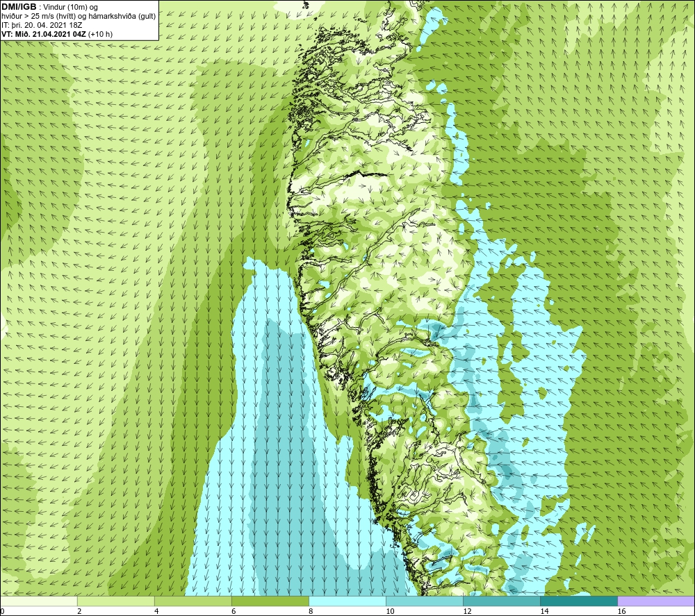Click the scale label "12"

[467, 612]
